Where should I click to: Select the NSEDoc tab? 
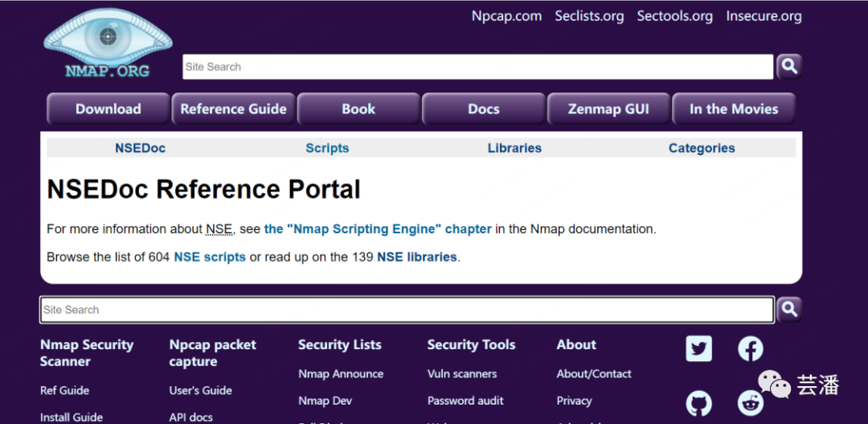(x=140, y=148)
